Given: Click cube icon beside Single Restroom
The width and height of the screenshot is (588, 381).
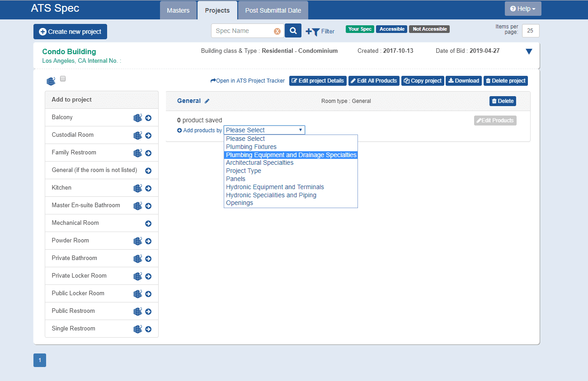Looking at the screenshot, I should click(138, 329).
